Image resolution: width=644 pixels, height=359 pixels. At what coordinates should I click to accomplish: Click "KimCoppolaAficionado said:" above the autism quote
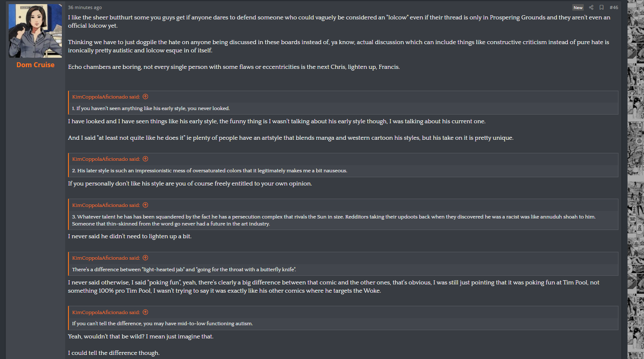click(x=106, y=312)
